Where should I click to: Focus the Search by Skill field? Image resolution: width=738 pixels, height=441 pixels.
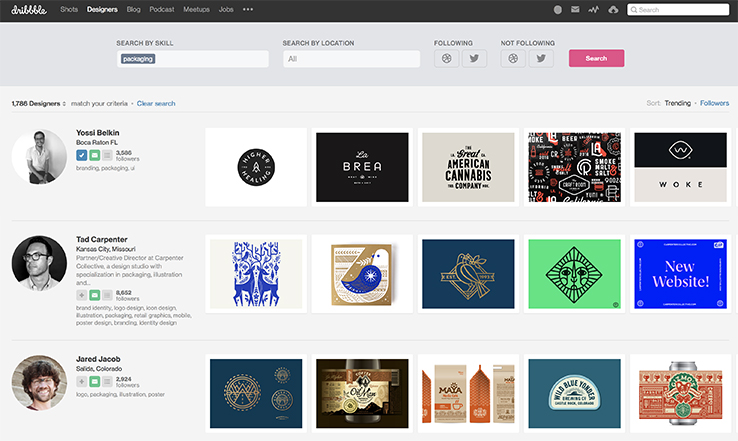(x=193, y=59)
